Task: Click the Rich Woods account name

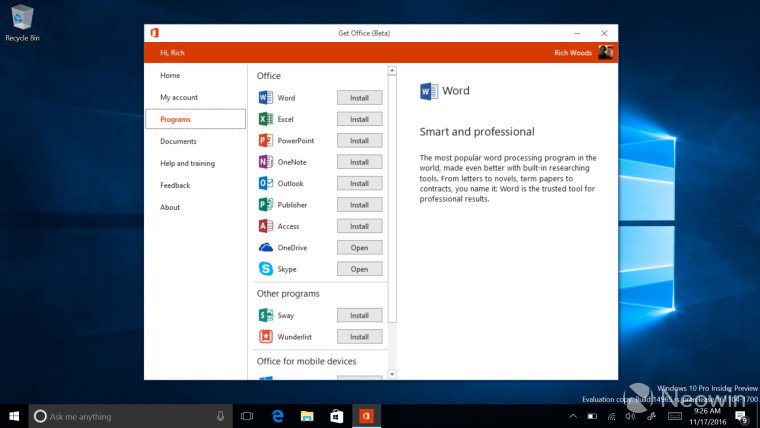Action: click(x=573, y=52)
